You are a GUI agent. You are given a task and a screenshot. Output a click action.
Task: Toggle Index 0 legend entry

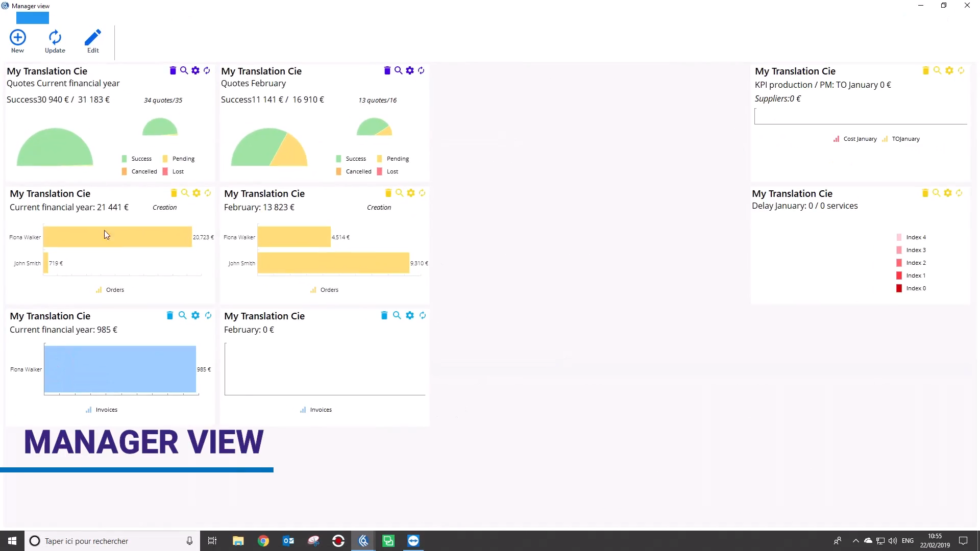click(x=915, y=288)
